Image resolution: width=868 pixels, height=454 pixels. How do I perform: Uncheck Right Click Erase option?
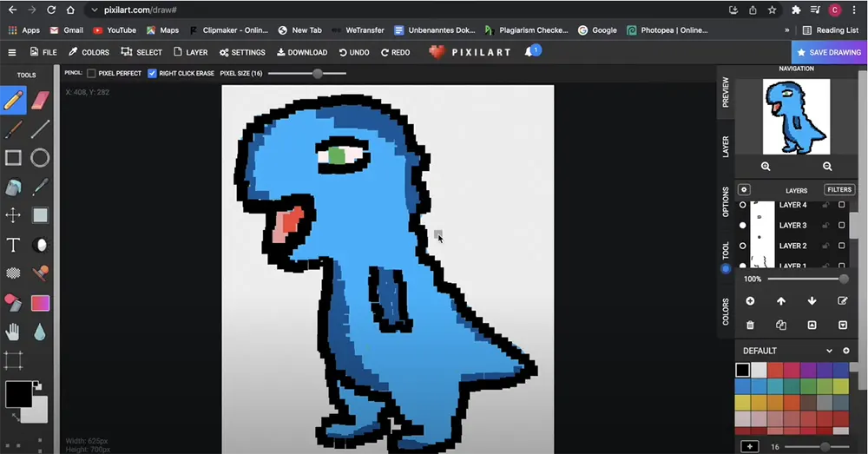(x=152, y=73)
